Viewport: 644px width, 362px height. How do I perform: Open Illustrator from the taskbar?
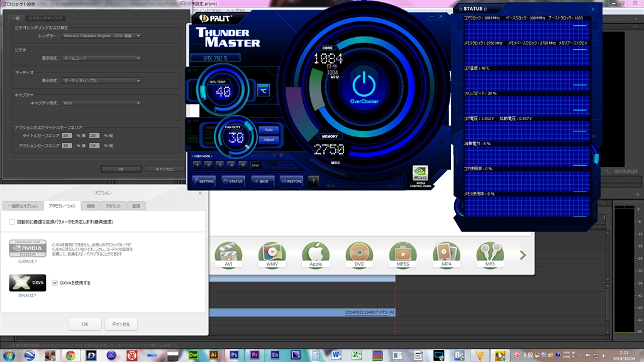click(214, 356)
